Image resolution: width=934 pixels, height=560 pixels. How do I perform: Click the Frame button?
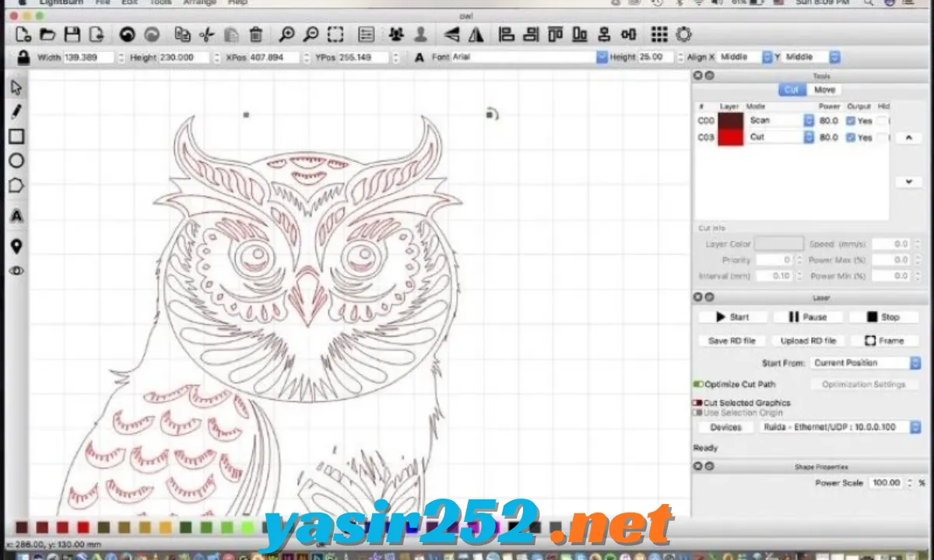click(883, 341)
